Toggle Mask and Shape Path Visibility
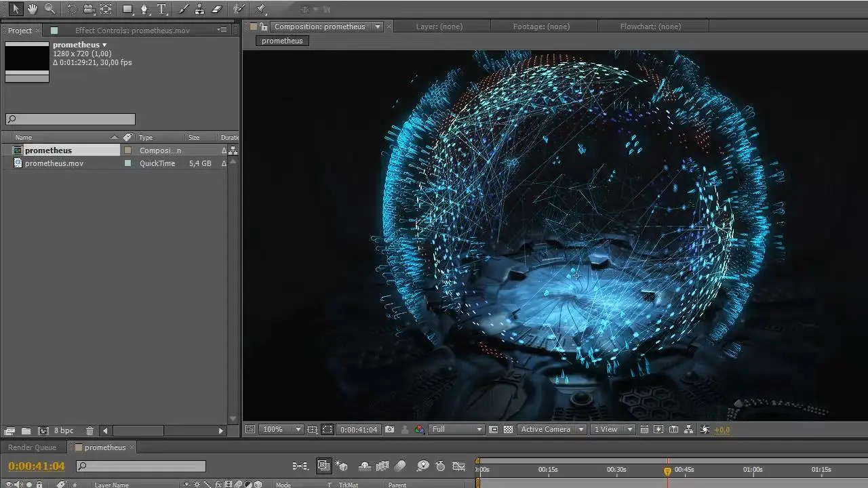The height and width of the screenshot is (488, 868). click(x=328, y=429)
